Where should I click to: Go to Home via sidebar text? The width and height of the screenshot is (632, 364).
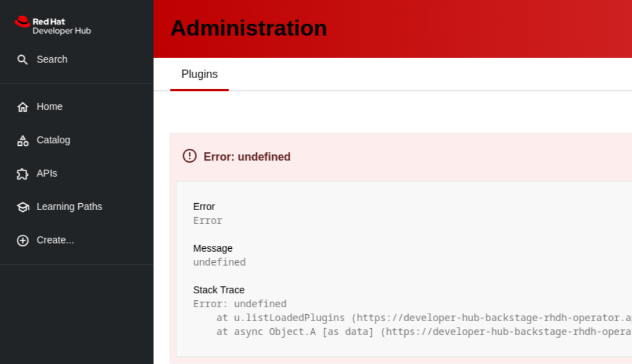(x=49, y=106)
